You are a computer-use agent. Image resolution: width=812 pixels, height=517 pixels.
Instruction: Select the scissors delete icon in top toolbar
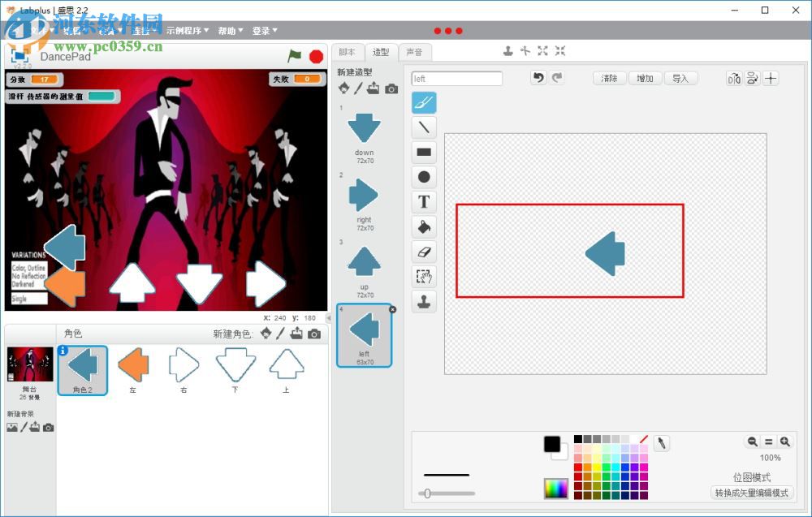click(x=525, y=50)
